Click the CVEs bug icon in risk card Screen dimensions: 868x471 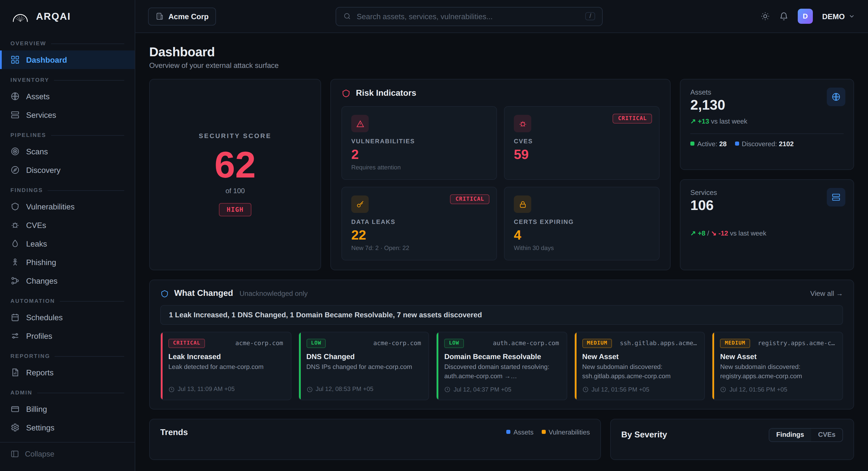click(522, 124)
